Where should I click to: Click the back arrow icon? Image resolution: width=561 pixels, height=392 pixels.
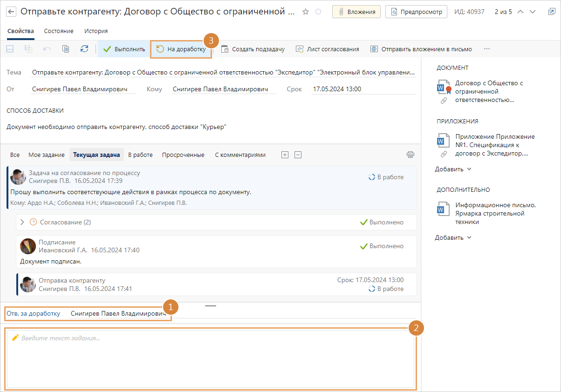(x=11, y=12)
